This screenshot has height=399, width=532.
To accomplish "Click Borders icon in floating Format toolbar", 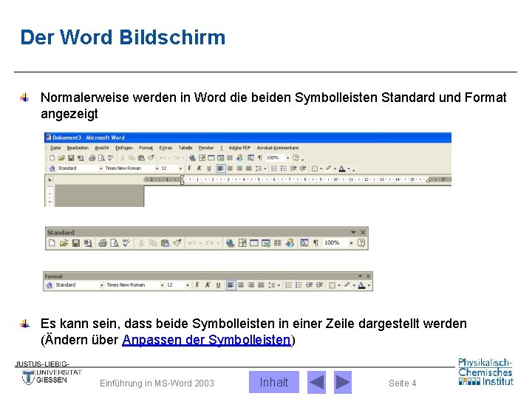I will pos(332,285).
